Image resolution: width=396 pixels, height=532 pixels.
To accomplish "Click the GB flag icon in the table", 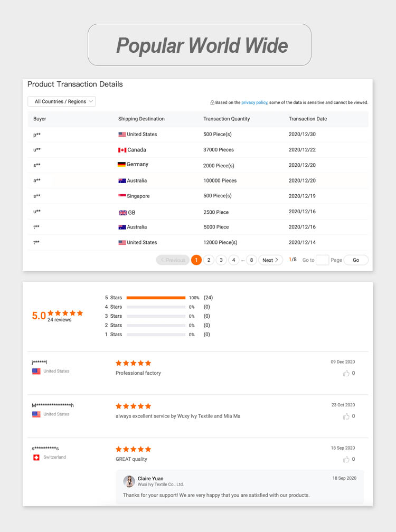I will pyautogui.click(x=122, y=213).
